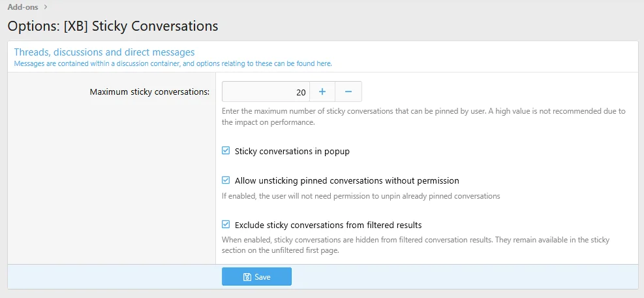Image resolution: width=644 pixels, height=298 pixels.
Task: Click the Exclude sticky conversations label text
Action: click(x=328, y=225)
